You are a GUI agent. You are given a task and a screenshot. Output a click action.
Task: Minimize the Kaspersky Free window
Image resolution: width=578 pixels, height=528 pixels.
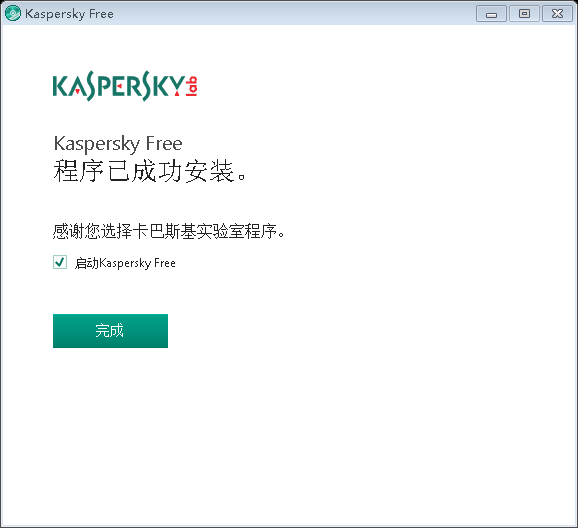491,14
